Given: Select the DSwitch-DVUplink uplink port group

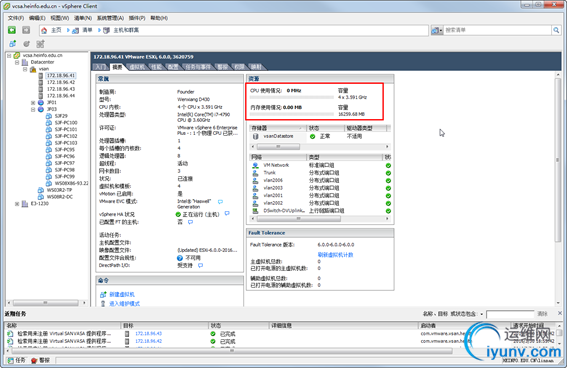Looking at the screenshot, I should click(x=320, y=211).
